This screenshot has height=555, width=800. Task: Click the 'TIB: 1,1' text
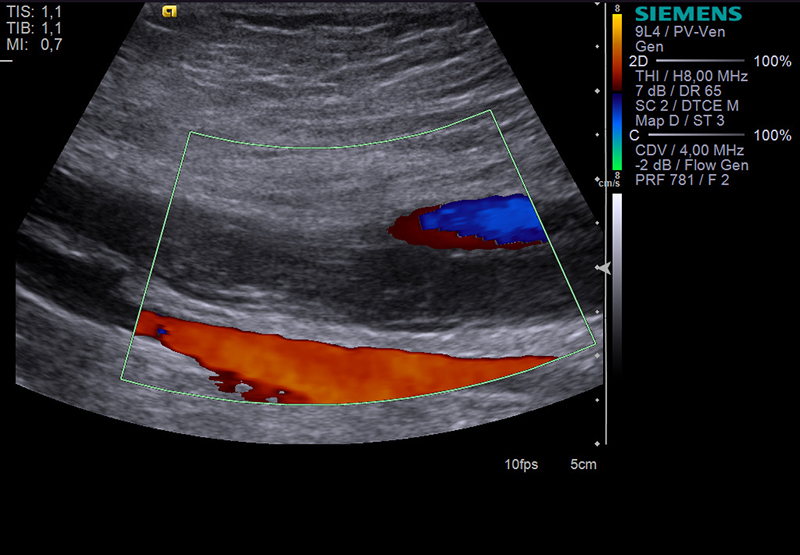point(34,28)
